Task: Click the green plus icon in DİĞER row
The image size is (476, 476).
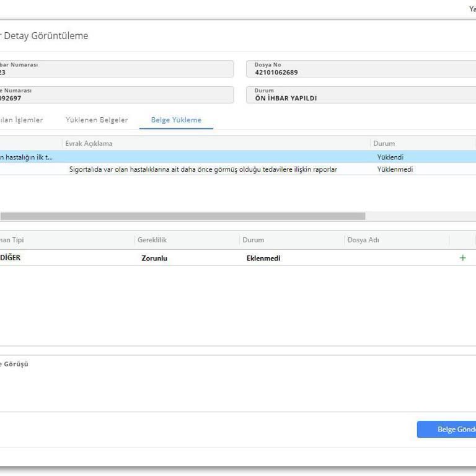Action: tap(462, 258)
